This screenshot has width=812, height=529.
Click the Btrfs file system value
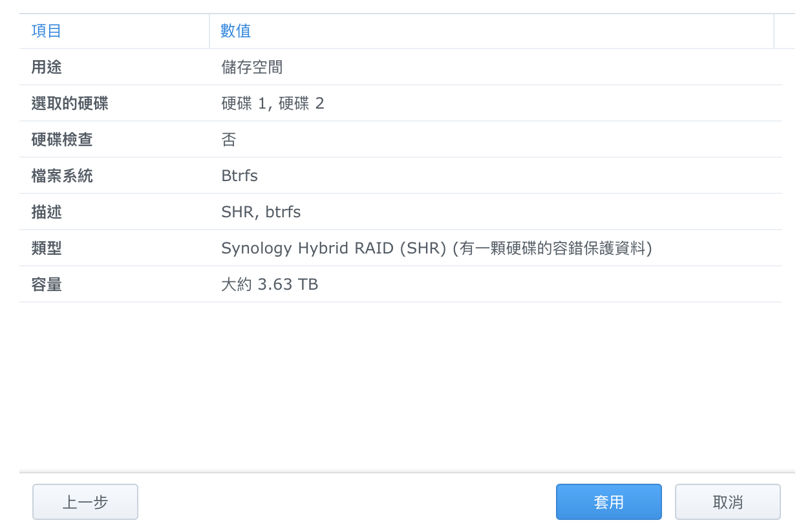coord(240,176)
